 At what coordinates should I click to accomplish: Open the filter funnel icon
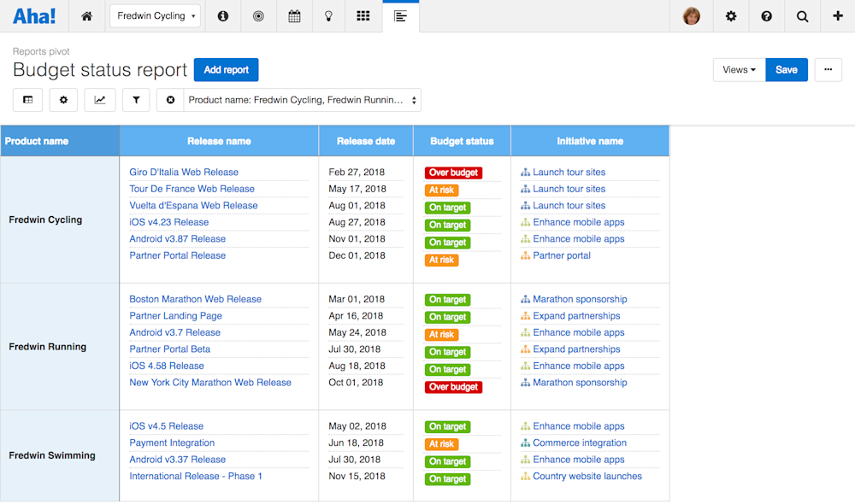tap(135, 99)
